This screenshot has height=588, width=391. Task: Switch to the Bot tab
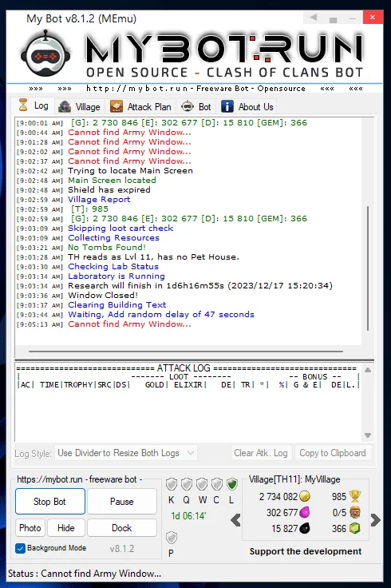click(x=195, y=107)
